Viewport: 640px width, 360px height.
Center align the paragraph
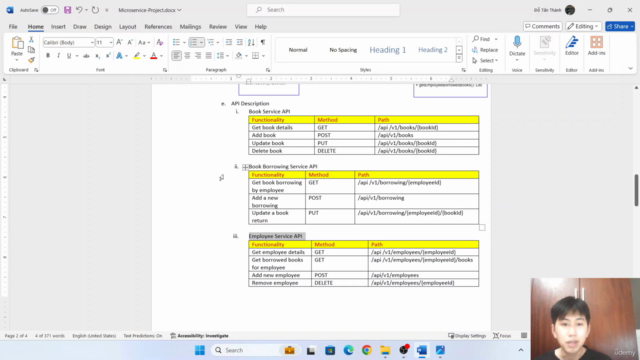point(187,56)
